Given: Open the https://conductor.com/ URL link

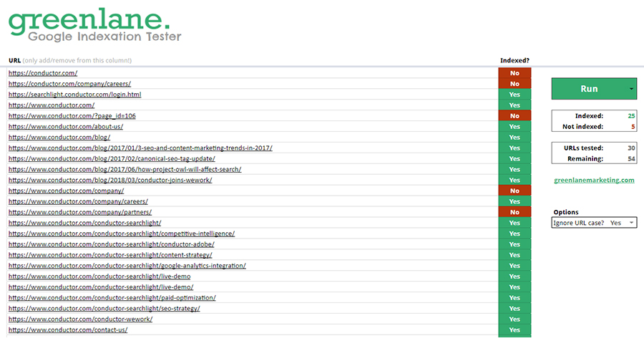Looking at the screenshot, I should (43, 73).
